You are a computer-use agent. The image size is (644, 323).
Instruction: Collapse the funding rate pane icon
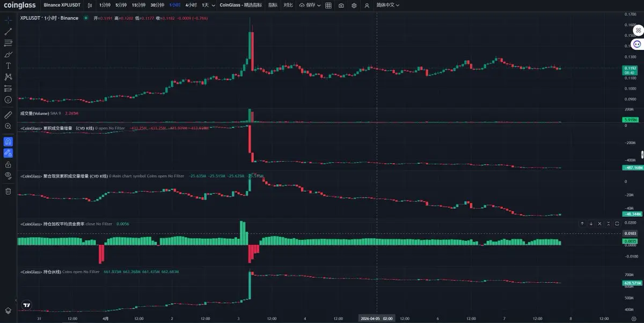pyautogui.click(x=608, y=223)
